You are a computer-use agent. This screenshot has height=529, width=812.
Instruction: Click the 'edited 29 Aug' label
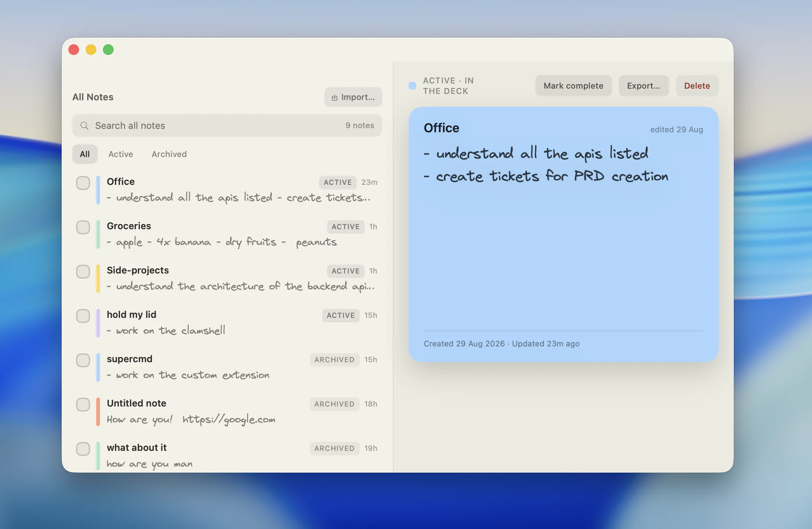click(677, 130)
